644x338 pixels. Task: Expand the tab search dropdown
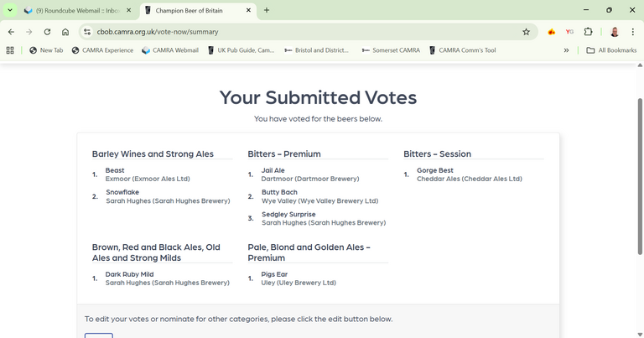click(10, 10)
